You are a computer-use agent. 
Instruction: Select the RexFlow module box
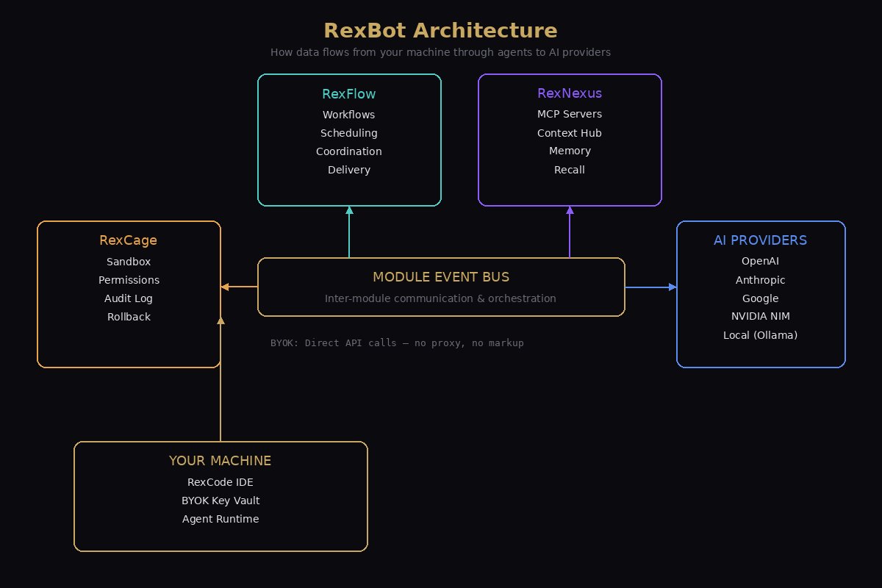coord(349,94)
